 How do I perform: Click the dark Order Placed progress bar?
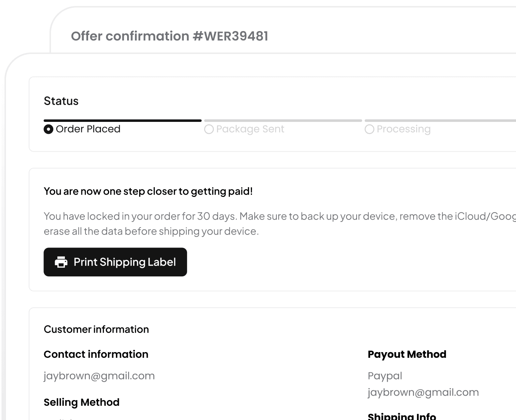[x=123, y=121]
